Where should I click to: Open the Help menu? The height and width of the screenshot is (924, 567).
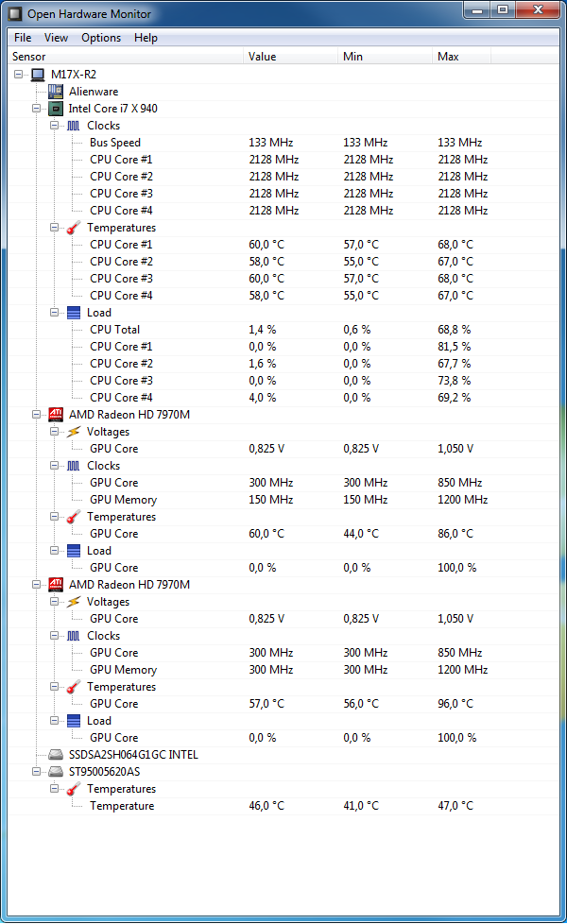pos(146,38)
